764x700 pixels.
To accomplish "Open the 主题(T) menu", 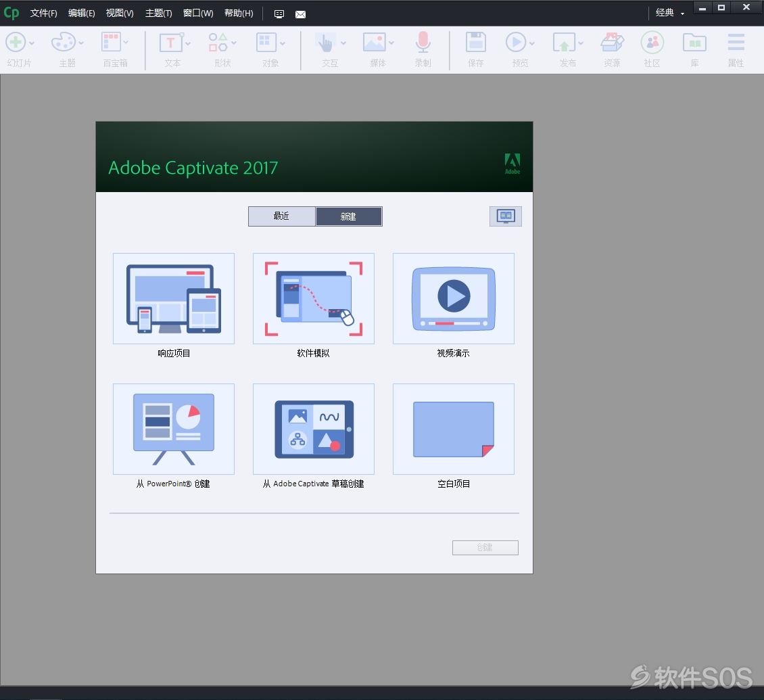I will click(x=158, y=13).
